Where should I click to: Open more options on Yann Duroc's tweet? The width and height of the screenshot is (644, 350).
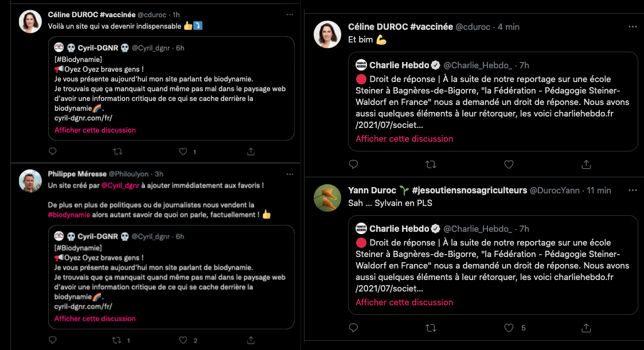coord(632,190)
